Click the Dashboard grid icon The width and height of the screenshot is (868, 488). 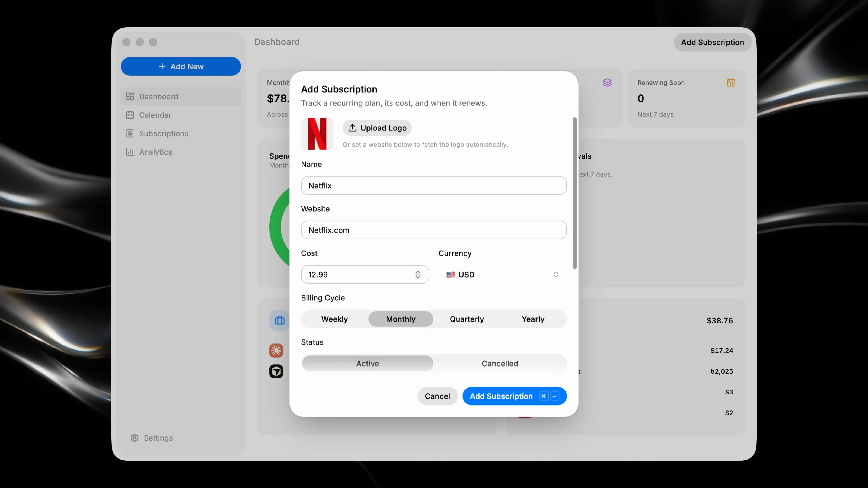[130, 97]
